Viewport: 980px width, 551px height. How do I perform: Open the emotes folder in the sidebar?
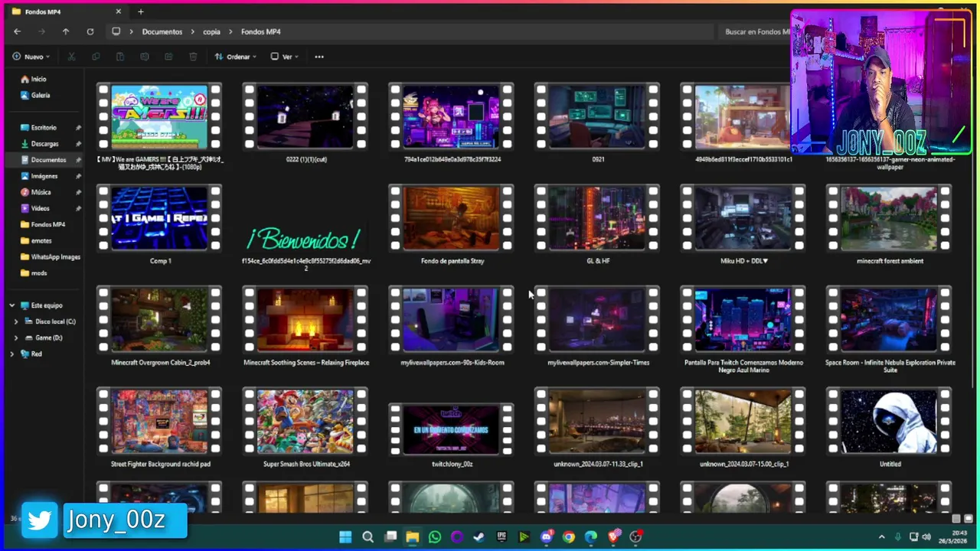(x=41, y=241)
